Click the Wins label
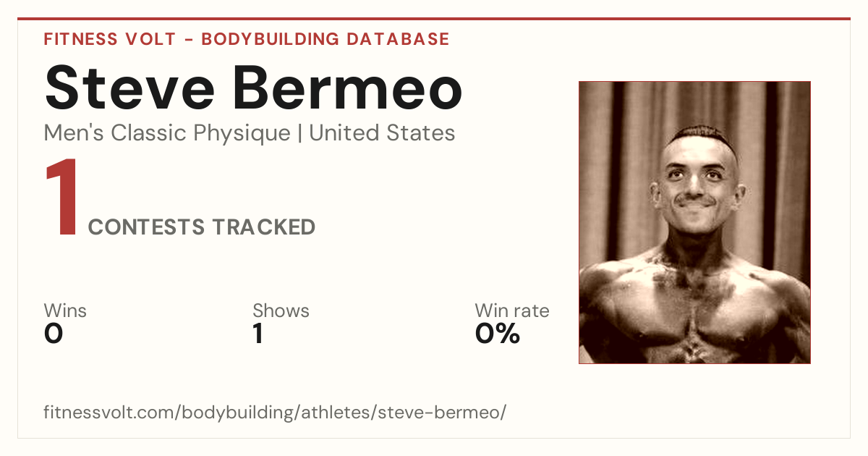This screenshot has width=868, height=456. point(65,311)
